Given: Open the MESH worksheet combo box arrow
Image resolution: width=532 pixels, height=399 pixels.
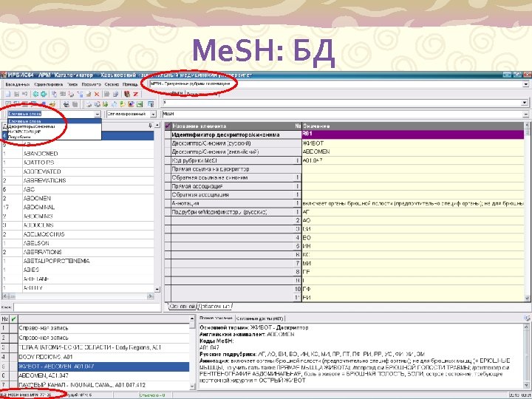Looking at the screenshot, I should (x=525, y=115).
